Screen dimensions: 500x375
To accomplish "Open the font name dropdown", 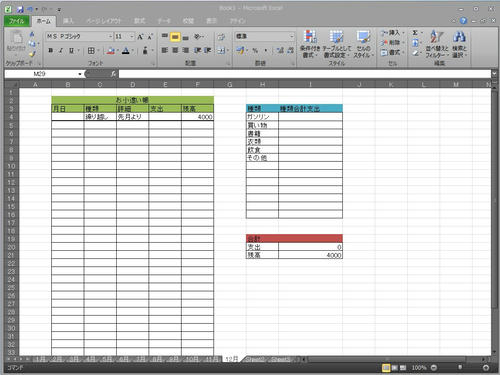I will click(110, 36).
